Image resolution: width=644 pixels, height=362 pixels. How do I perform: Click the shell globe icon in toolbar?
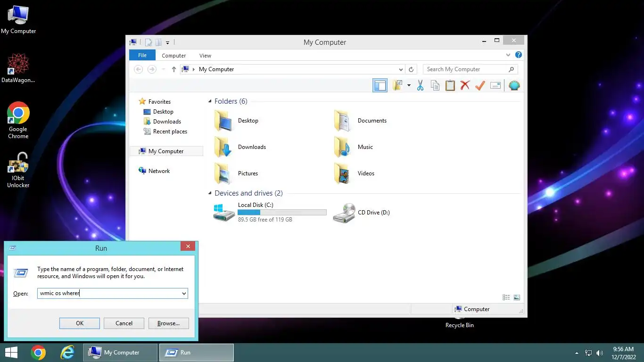pyautogui.click(x=514, y=85)
